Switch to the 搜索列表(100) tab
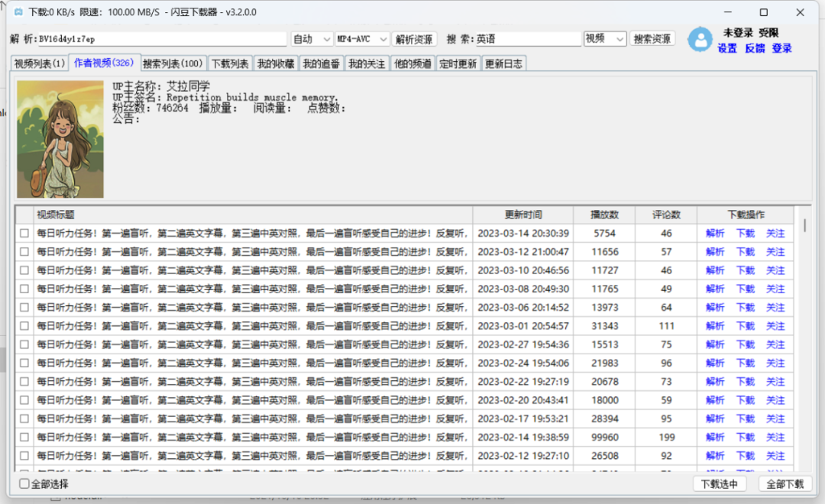 pos(173,63)
